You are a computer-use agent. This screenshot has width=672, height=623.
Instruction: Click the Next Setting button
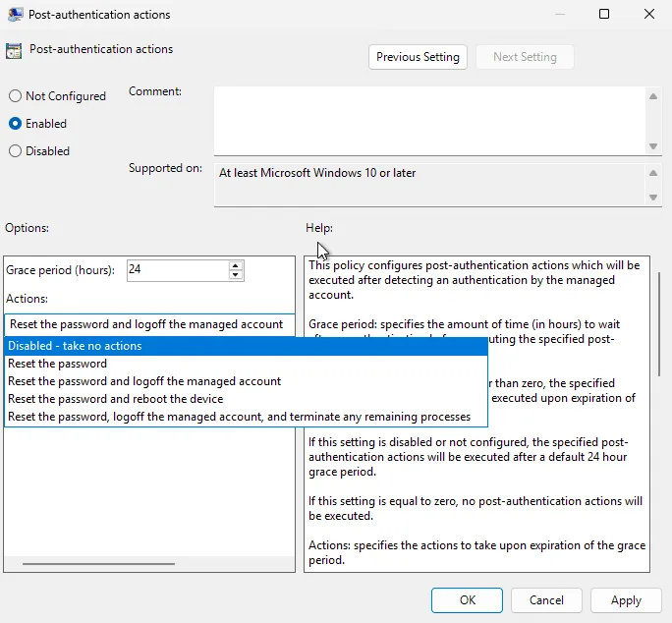(x=525, y=57)
